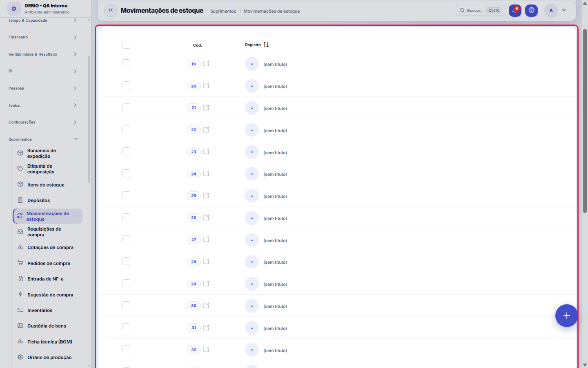Screen dimensions: 588x368
Task: Click the code badge 32
Action: [194, 350]
